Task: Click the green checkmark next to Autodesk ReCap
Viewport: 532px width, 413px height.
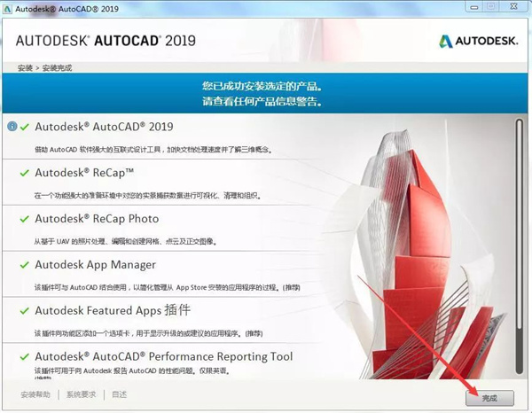Action: (x=25, y=173)
